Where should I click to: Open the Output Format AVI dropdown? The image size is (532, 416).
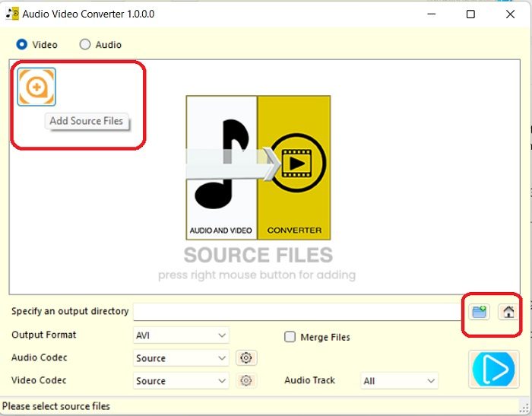pos(181,335)
